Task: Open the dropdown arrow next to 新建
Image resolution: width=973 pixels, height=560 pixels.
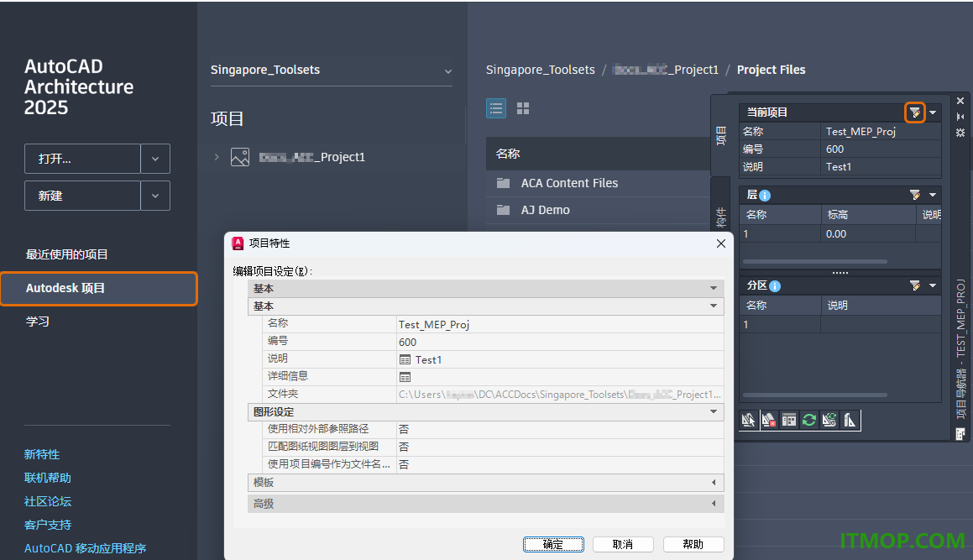Action: click(155, 196)
